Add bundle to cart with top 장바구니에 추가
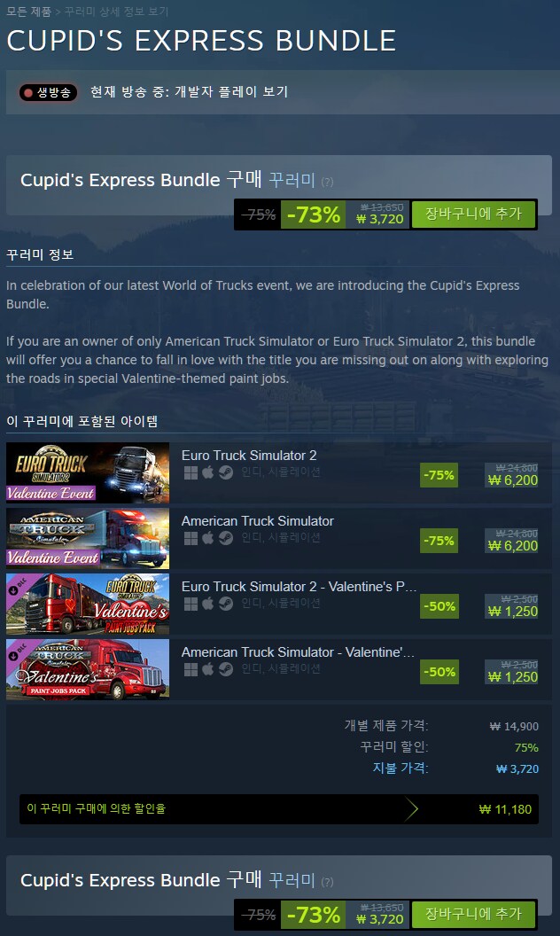This screenshot has height=936, width=560. [x=473, y=214]
